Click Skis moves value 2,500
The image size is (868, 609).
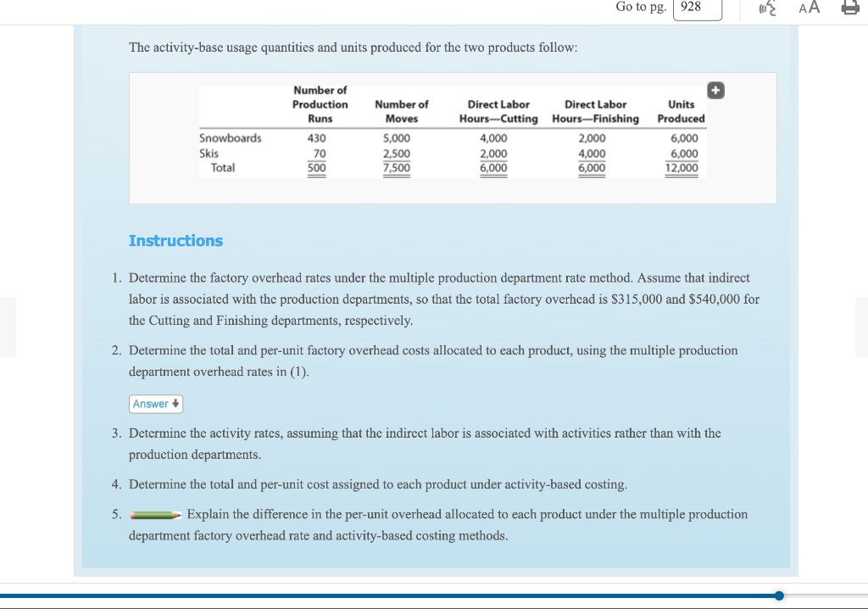397,154
